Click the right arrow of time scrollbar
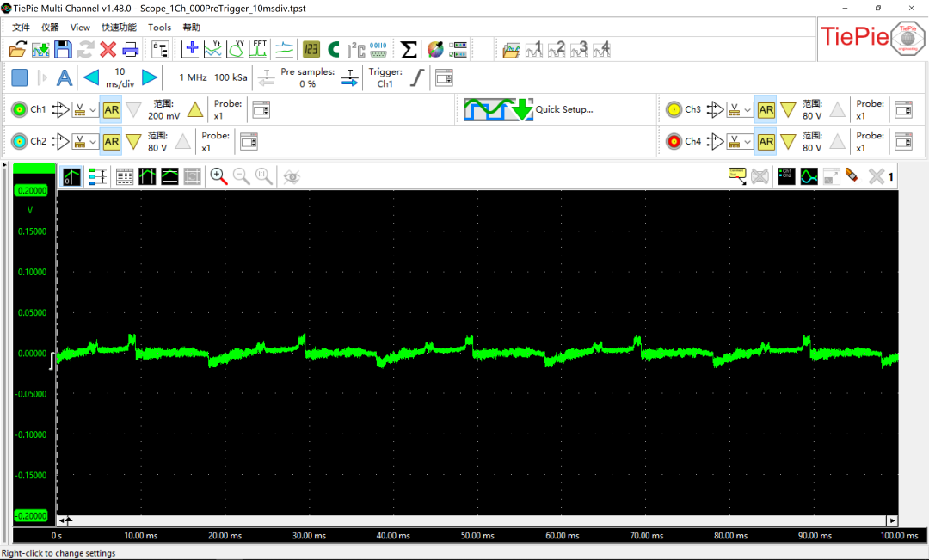Screen dimensions: 929x560 (x=892, y=521)
